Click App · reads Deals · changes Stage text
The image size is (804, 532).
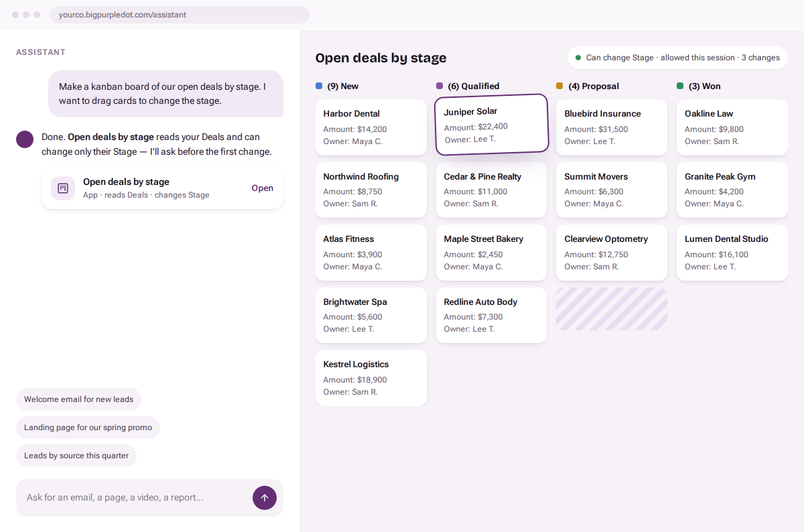click(146, 195)
